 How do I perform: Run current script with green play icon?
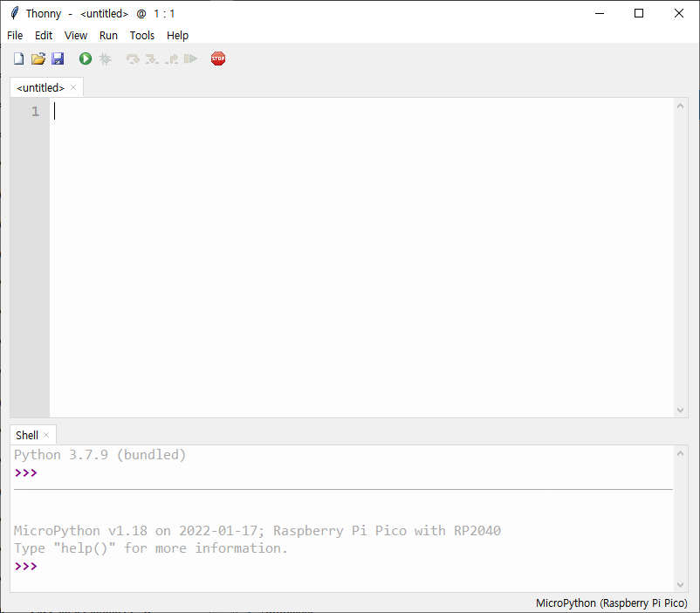86,59
